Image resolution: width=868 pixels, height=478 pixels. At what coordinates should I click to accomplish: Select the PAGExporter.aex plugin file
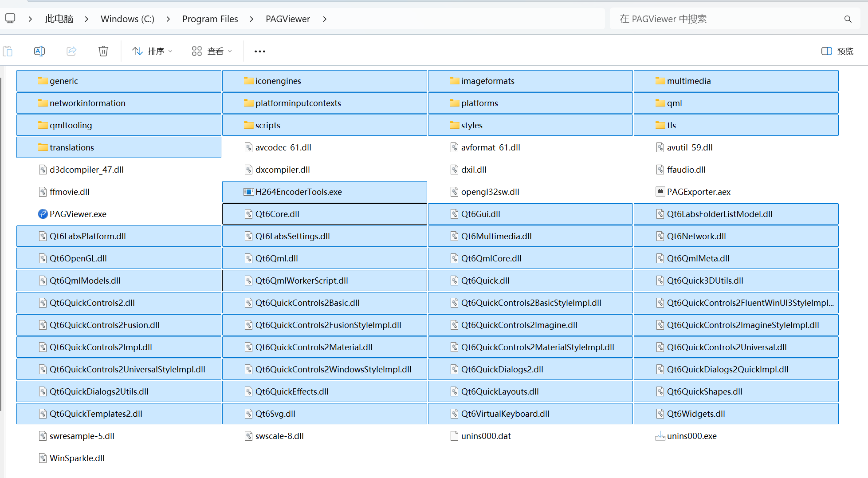[x=698, y=192]
